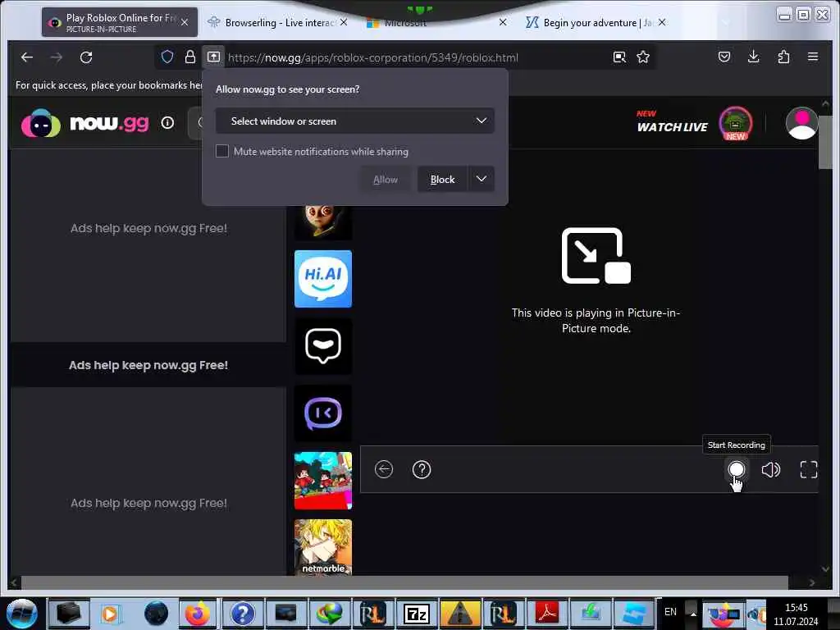Enable Mute website notifications while sharing checkbox
Screen dimensions: 840x630
pos(221,151)
